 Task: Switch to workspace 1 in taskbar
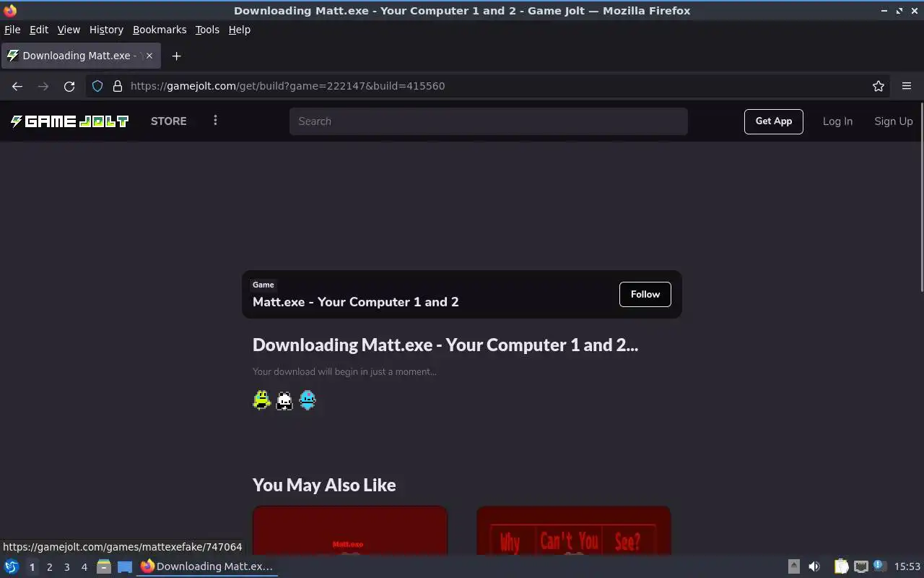32,567
